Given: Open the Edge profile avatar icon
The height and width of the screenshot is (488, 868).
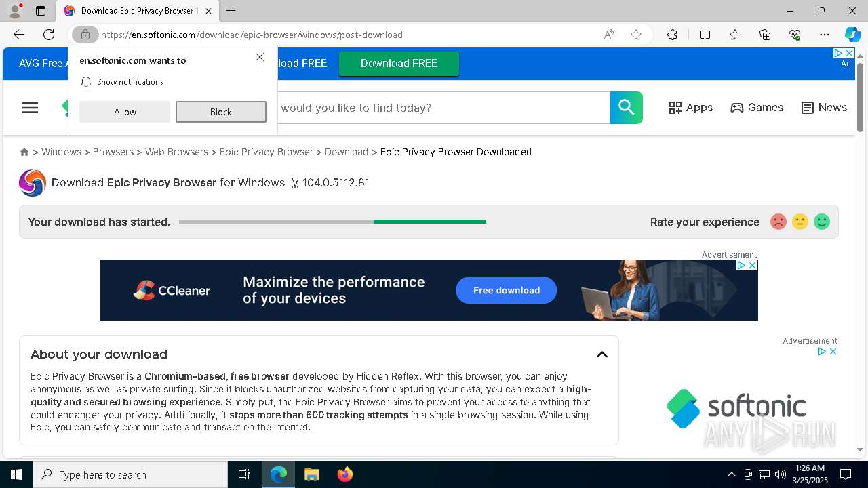Looking at the screenshot, I should 15,11.
